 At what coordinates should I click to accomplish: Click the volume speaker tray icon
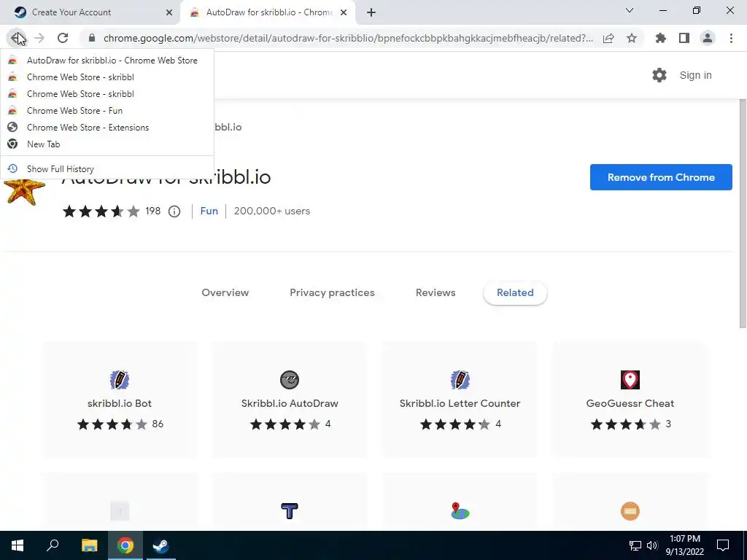652,545
